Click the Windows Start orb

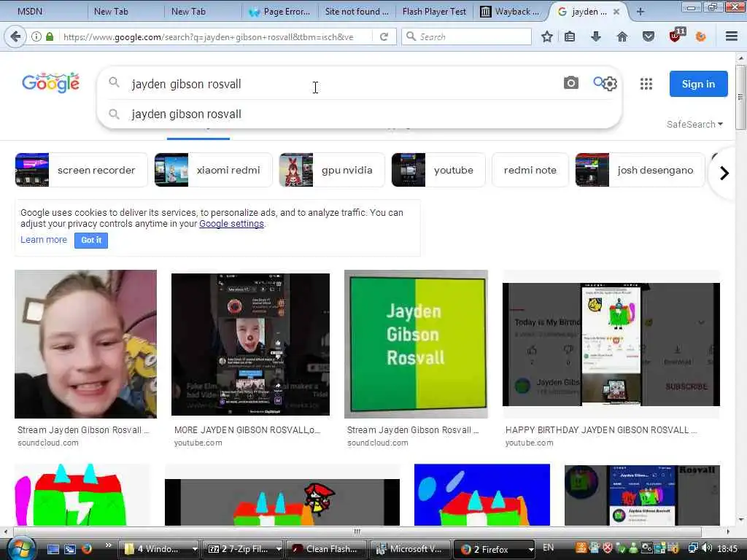point(20,548)
